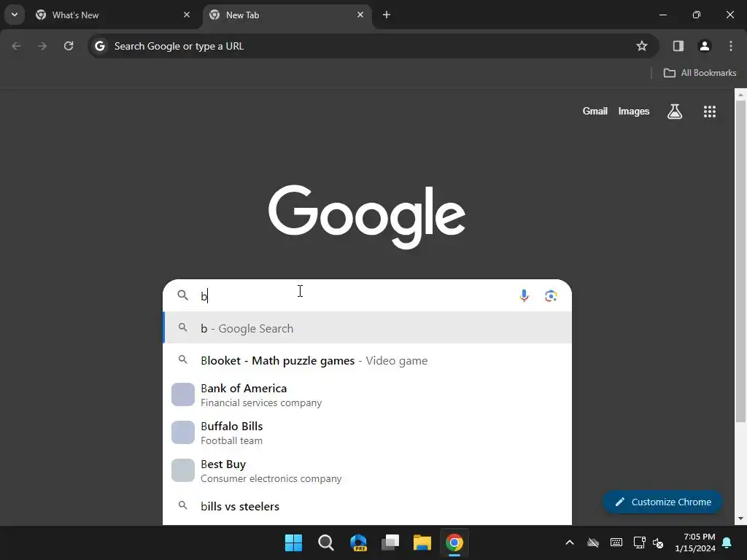Image resolution: width=747 pixels, height=560 pixels.
Task: Focus the Search Google or type a URL bar
Action: click(x=373, y=46)
